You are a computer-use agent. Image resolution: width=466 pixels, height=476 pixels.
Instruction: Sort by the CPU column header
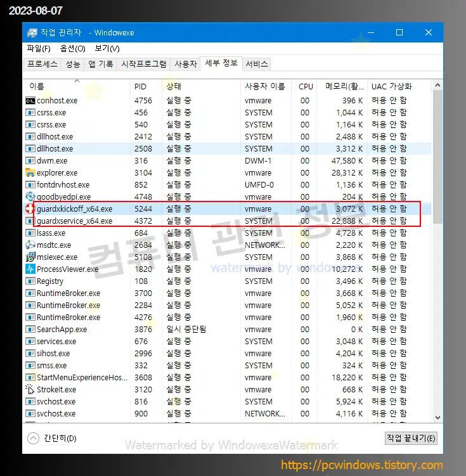point(304,87)
